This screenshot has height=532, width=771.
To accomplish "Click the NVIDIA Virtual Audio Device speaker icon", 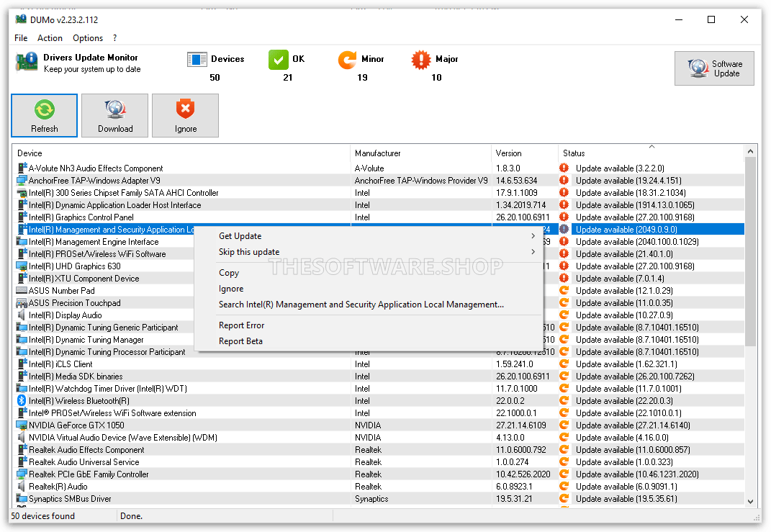I will pyautogui.click(x=22, y=437).
